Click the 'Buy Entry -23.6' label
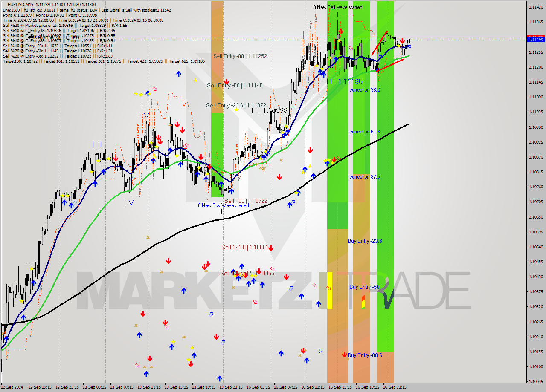This screenshot has height=392, width=546. pyautogui.click(x=365, y=241)
